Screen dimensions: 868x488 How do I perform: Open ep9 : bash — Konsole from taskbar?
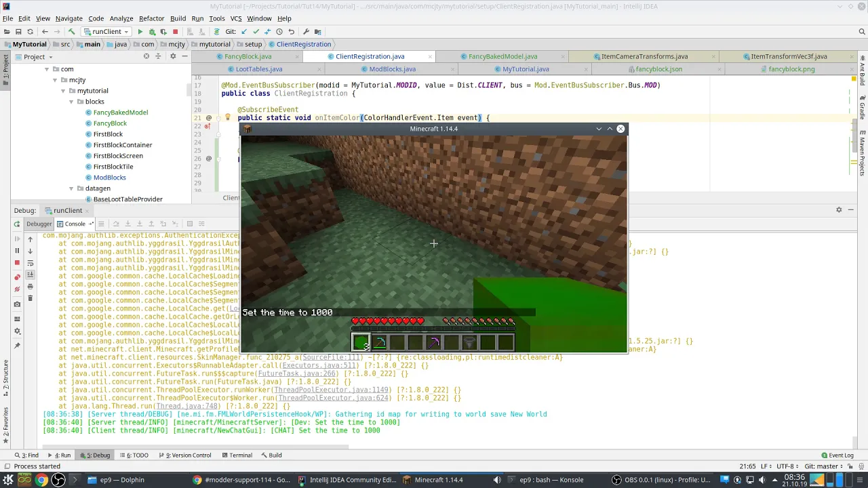(551, 480)
